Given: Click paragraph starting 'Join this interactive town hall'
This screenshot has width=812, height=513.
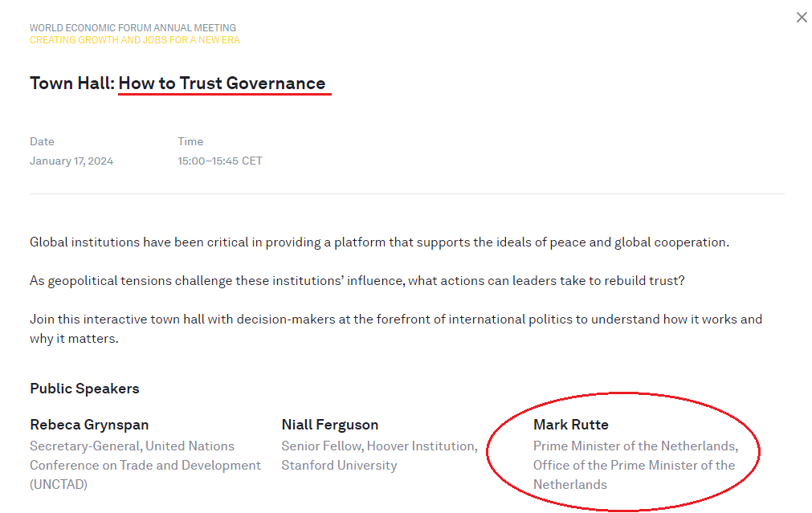Looking at the screenshot, I should 396,328.
